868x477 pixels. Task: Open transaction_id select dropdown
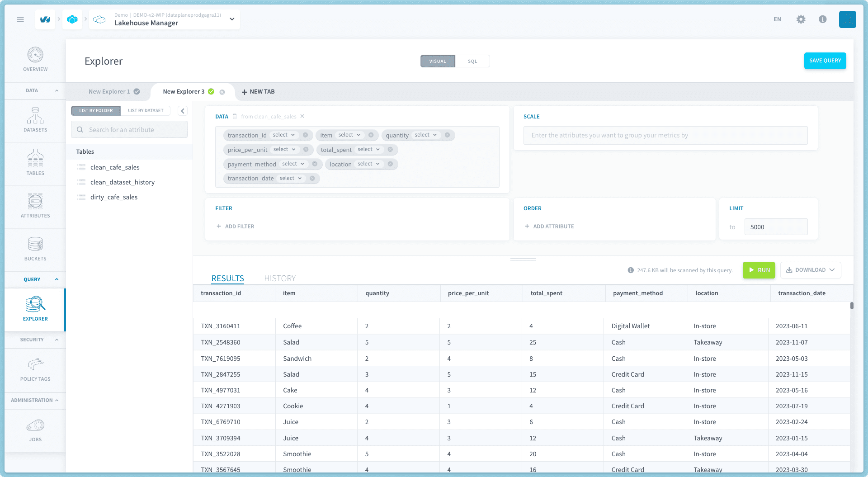(284, 135)
